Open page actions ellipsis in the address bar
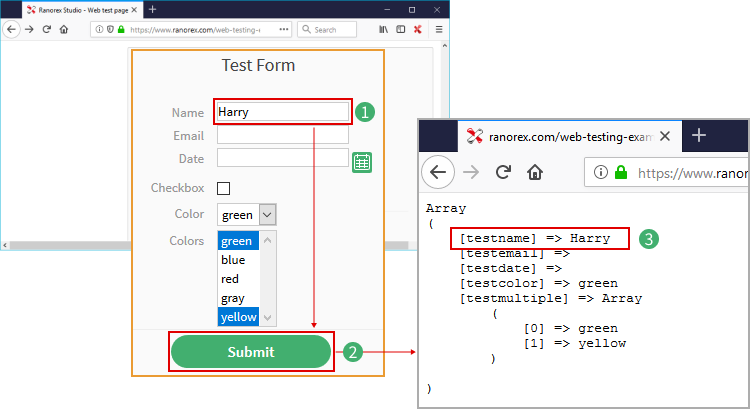The image size is (750, 409). (285, 30)
